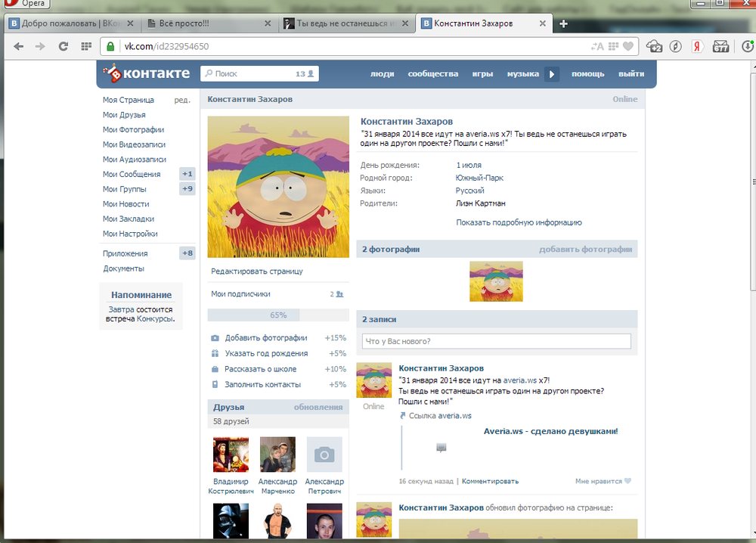Click the 65% profile completion bar
Viewport: 756px width, 543px height.
[278, 315]
